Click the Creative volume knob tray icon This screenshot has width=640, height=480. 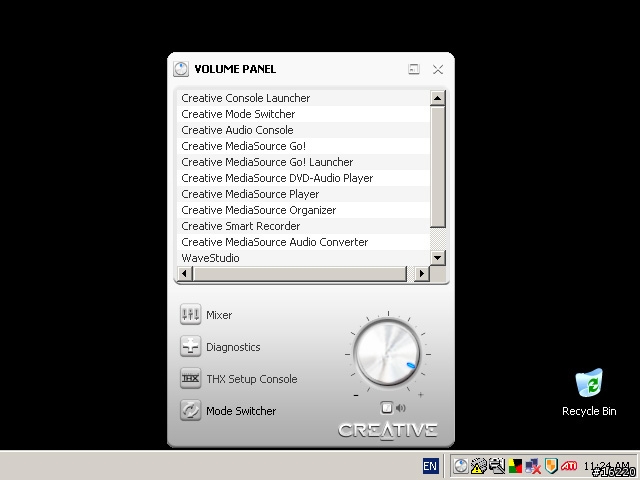[461, 466]
